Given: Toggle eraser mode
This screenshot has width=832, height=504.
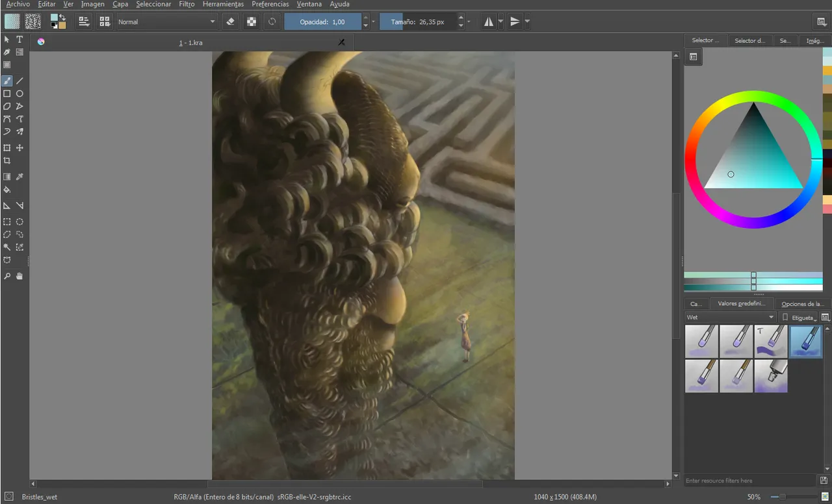Looking at the screenshot, I should [230, 21].
